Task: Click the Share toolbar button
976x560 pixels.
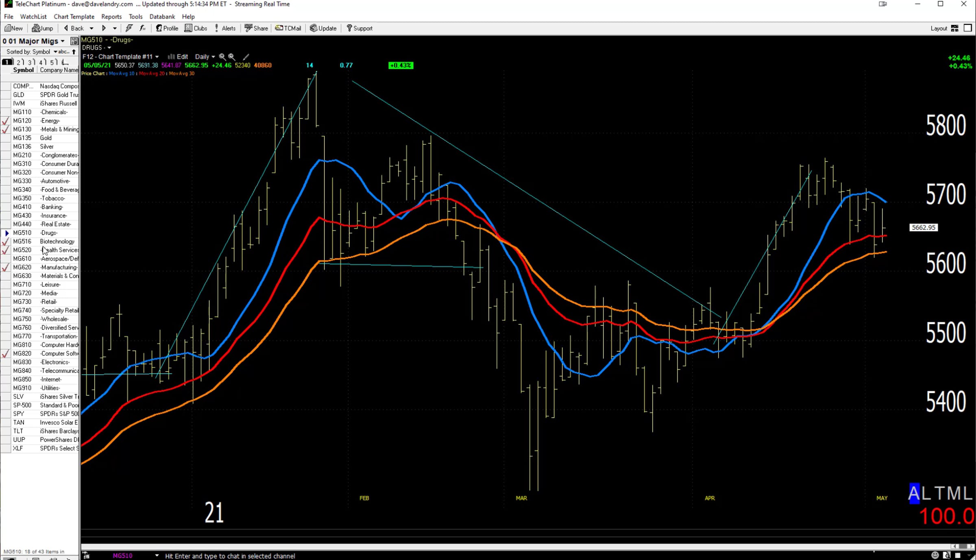Action: 256,28
